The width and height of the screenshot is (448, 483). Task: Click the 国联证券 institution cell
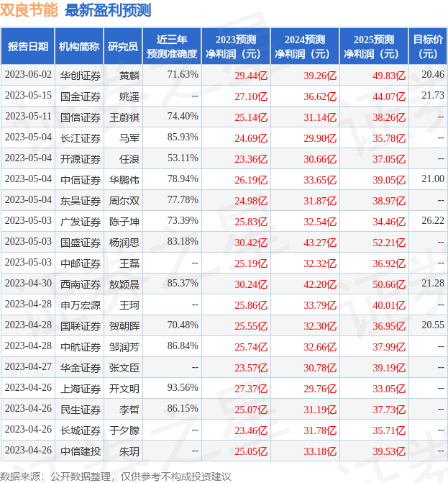(x=81, y=326)
